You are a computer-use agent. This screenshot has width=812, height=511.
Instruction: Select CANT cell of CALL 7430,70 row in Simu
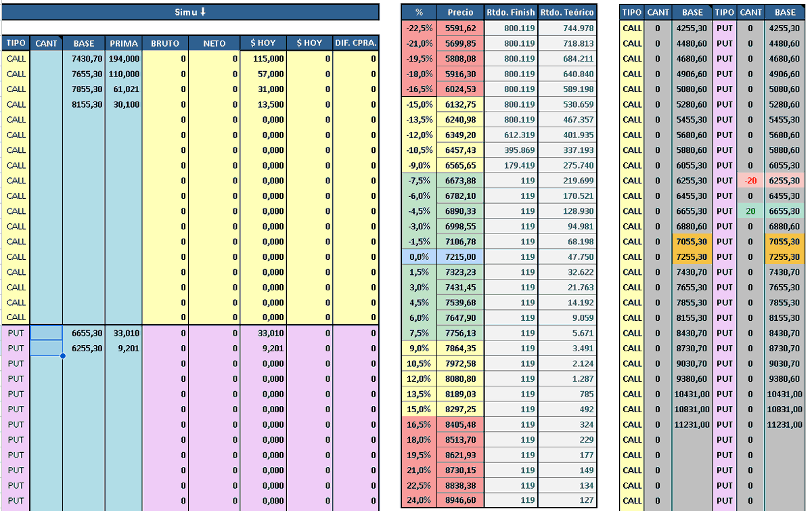click(x=47, y=58)
